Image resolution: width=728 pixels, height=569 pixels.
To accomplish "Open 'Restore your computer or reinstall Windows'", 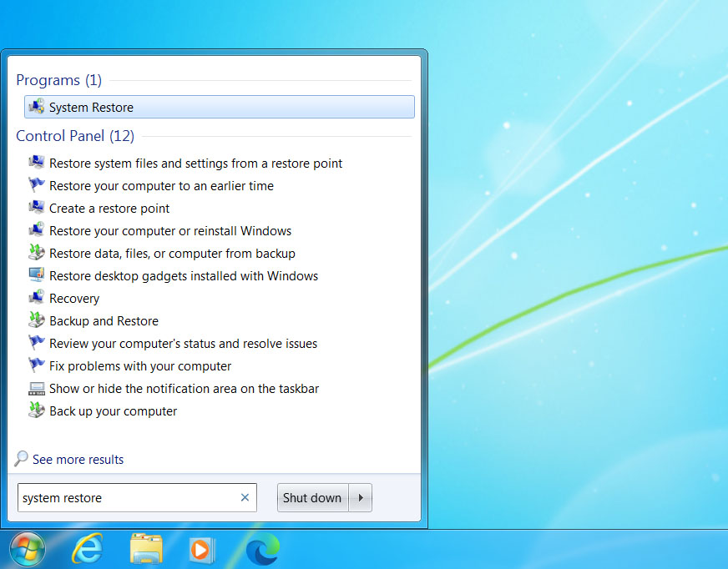I will point(170,230).
